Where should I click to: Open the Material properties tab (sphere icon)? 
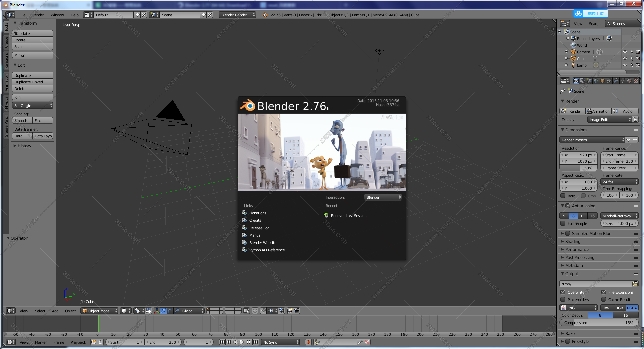point(629,81)
